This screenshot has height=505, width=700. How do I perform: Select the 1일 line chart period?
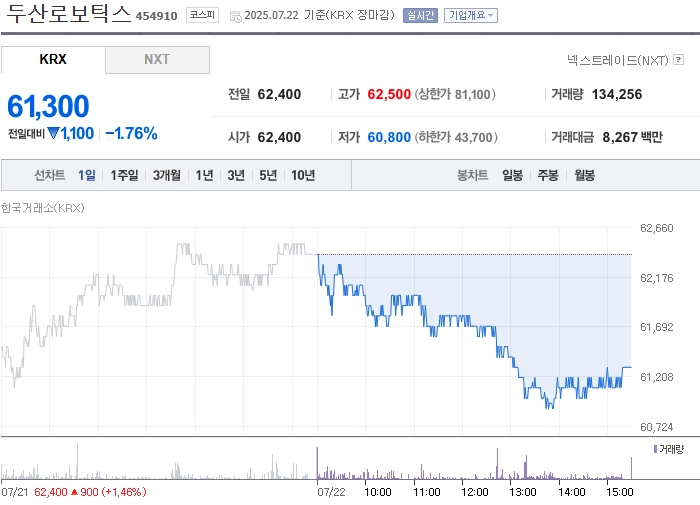[x=87, y=175]
